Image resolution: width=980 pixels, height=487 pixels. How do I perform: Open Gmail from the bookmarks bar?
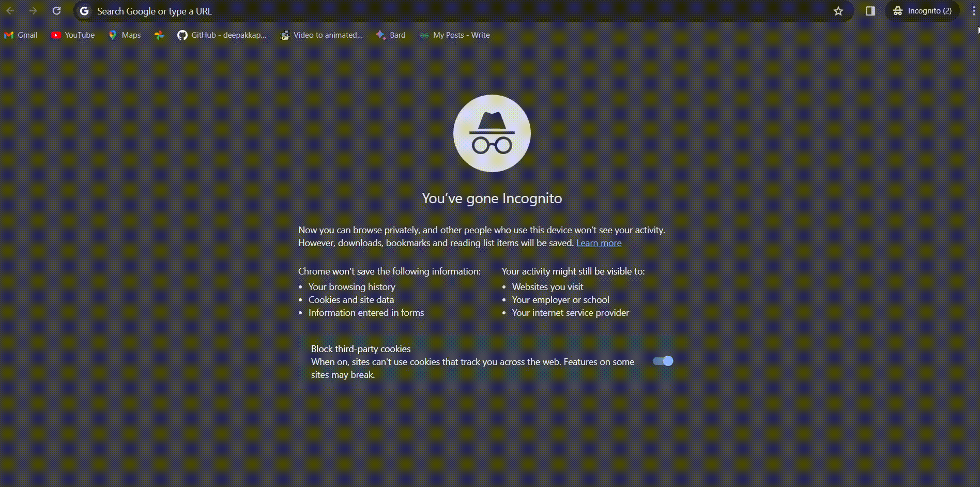[x=21, y=35]
